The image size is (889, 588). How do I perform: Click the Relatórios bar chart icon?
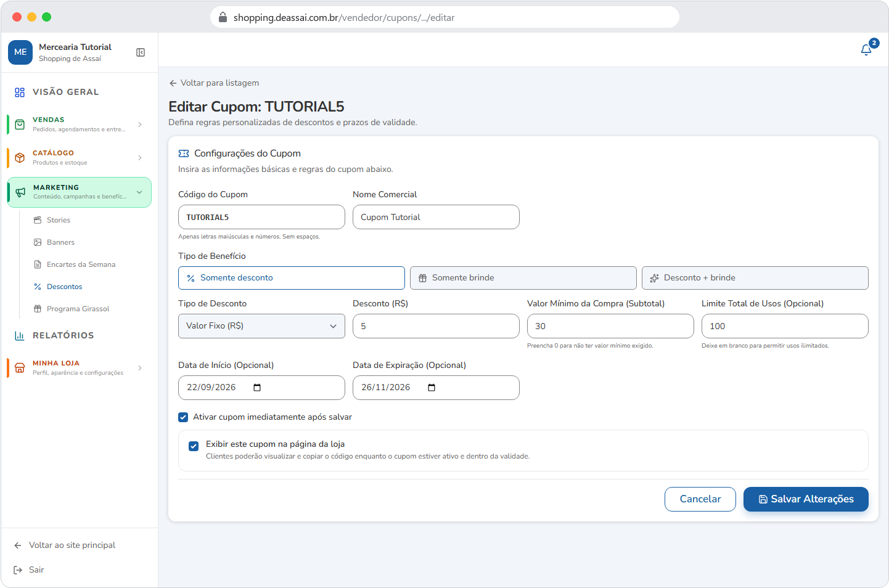[x=20, y=336]
